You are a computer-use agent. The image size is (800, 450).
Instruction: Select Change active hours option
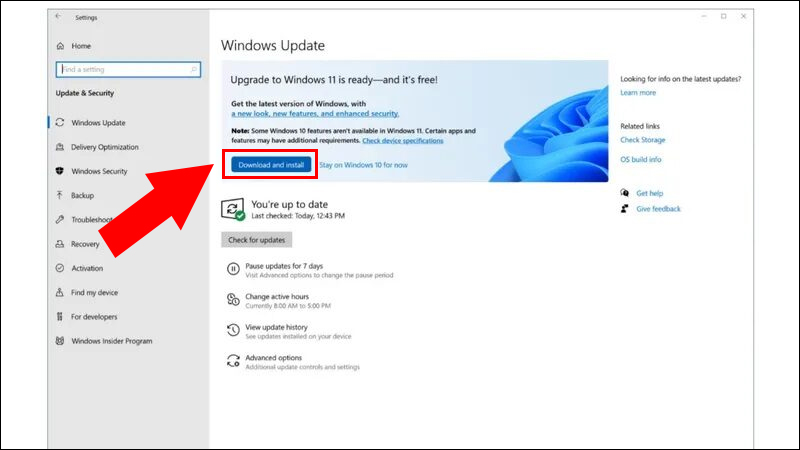pyautogui.click(x=277, y=296)
